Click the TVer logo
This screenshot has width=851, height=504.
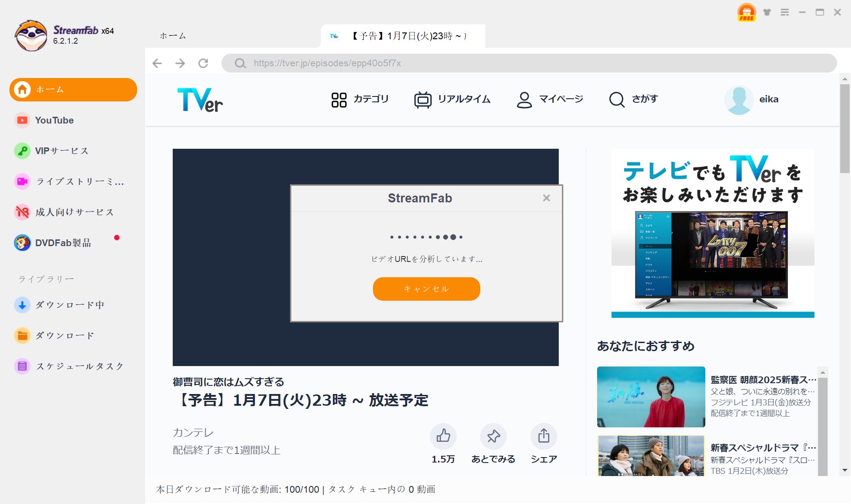[x=200, y=99]
